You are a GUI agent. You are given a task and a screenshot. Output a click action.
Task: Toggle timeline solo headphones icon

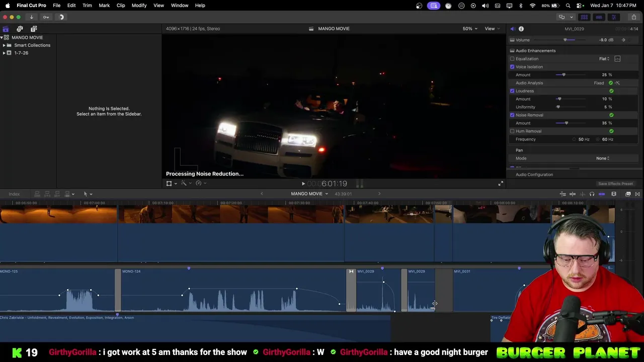coord(592,194)
